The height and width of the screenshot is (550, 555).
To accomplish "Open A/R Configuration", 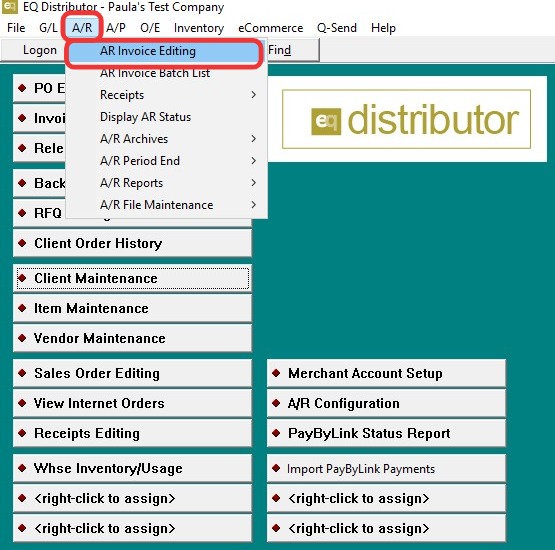I will click(387, 403).
